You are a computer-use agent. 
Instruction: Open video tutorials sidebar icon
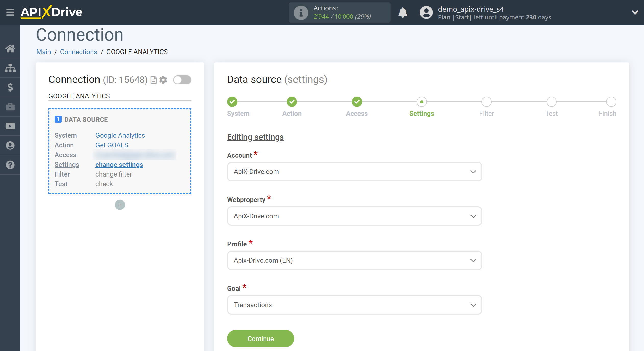[x=10, y=126]
